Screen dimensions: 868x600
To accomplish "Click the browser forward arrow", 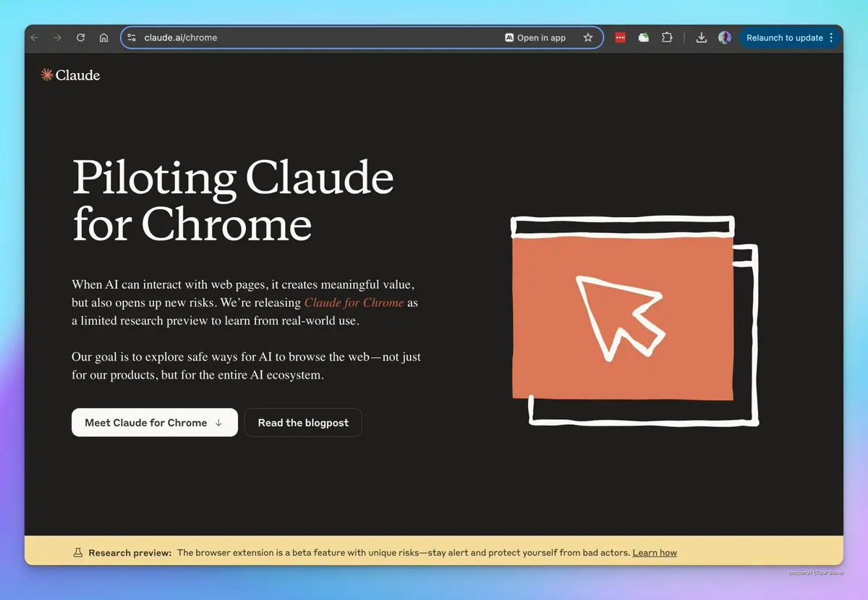I will coord(57,38).
